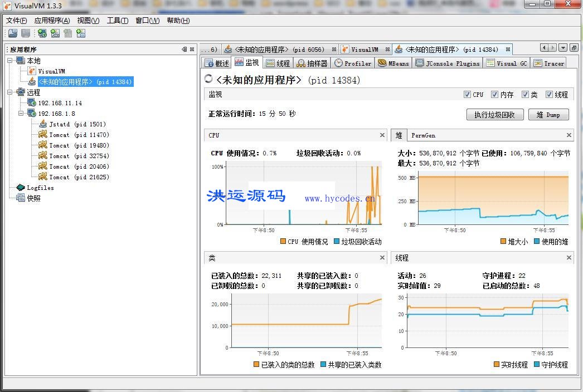Maximize the editor area with the window icon
The height and width of the screenshot is (392, 583).
[x=574, y=47]
